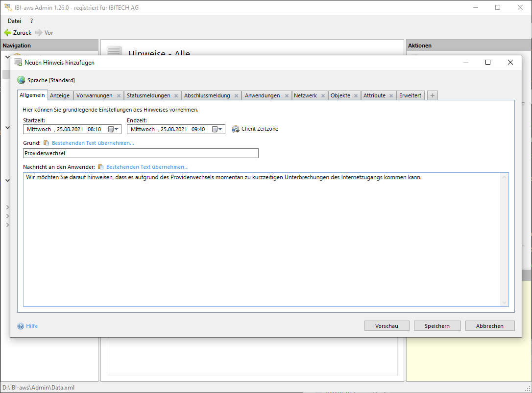532x393 pixels.
Task: Open the Datei menu
Action: coord(14,21)
